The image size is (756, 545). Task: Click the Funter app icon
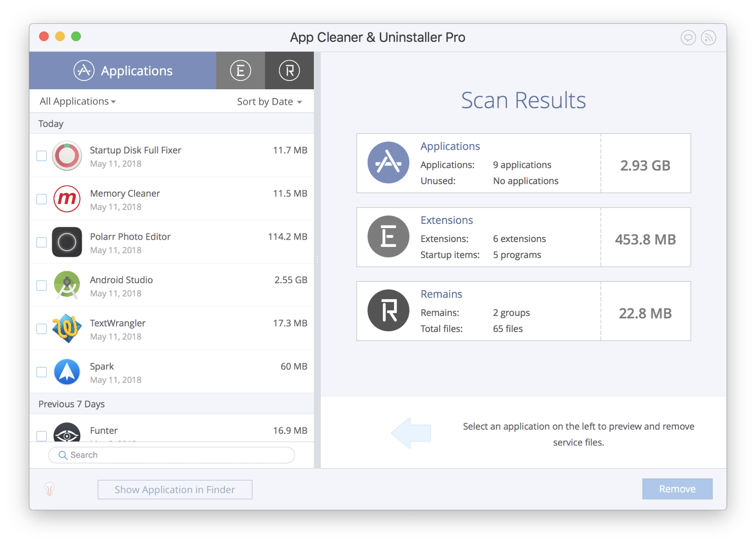pos(66,432)
